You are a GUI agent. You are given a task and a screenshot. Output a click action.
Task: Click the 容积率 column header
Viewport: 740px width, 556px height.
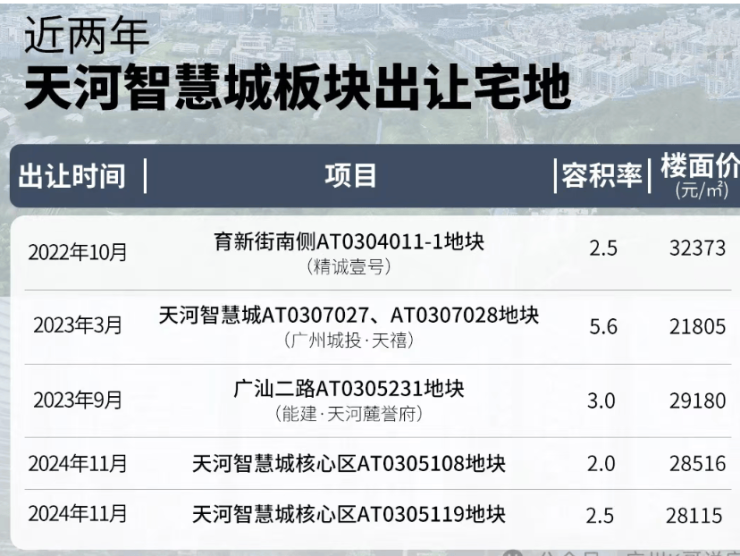point(602,176)
